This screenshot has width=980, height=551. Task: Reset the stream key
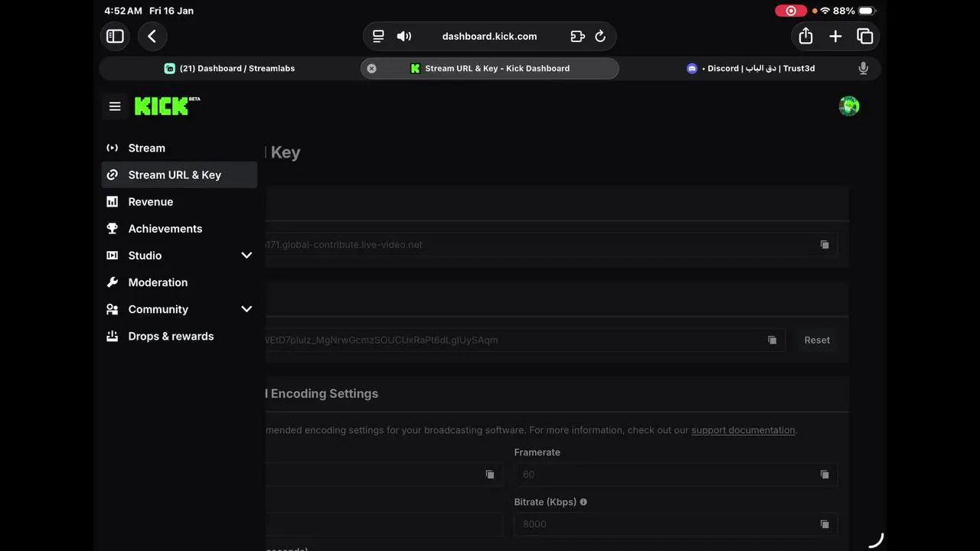(816, 340)
